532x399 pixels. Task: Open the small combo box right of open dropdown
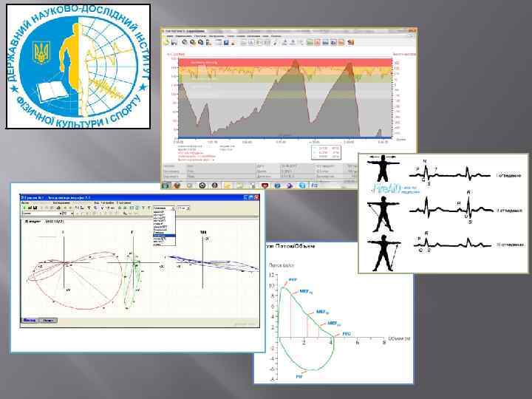tap(183, 208)
